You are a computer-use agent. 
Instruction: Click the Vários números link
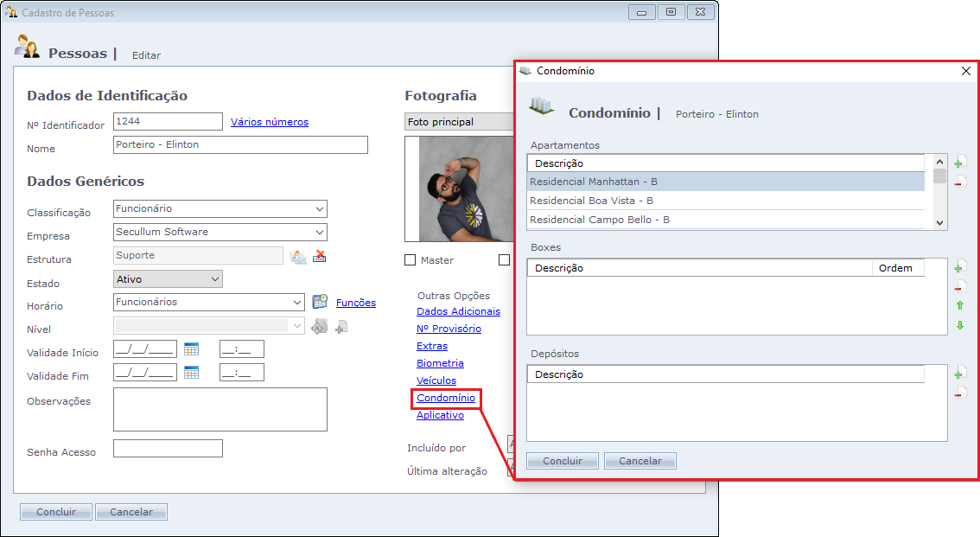[x=270, y=122]
